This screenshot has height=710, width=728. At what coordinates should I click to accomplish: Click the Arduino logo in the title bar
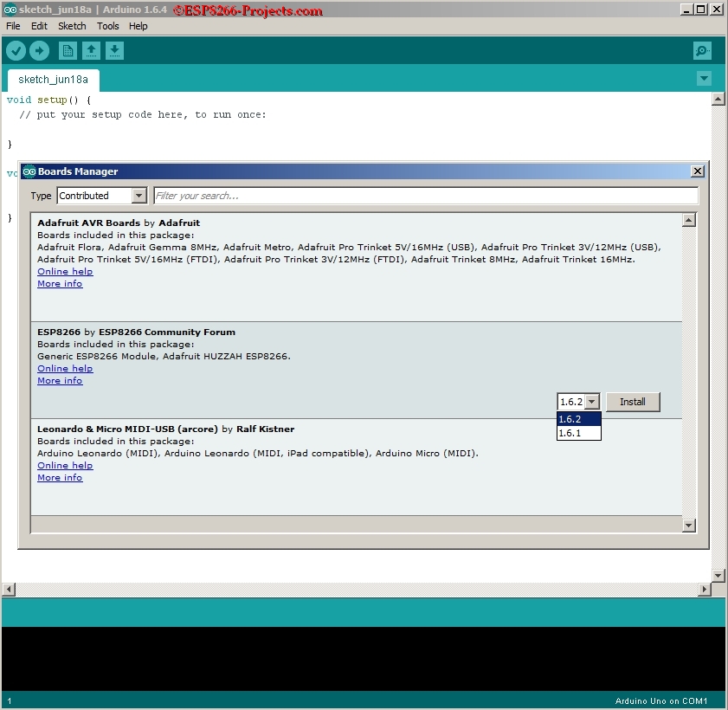[9, 9]
